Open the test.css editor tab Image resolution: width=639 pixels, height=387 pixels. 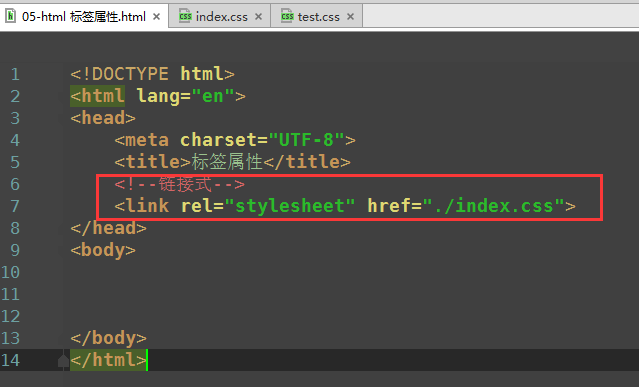pos(317,17)
